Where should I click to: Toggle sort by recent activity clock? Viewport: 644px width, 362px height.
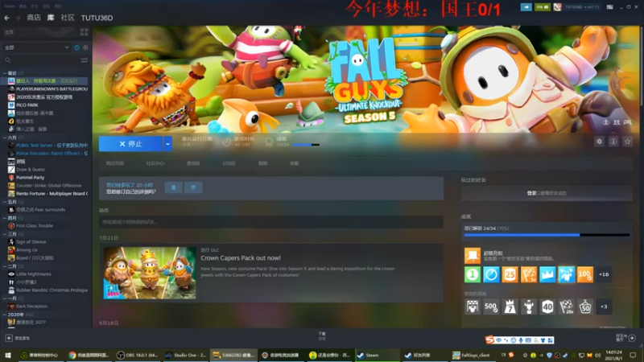coord(76,47)
